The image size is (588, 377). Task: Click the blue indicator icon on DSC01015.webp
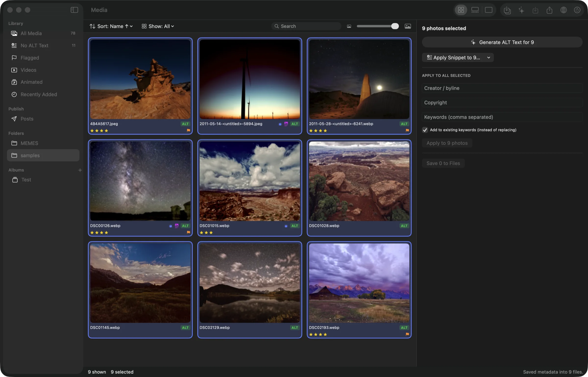tap(286, 226)
